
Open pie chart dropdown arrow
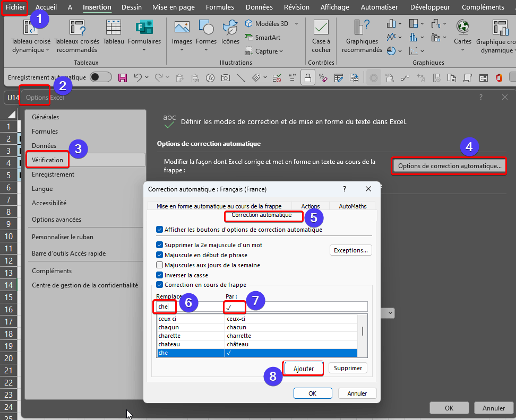point(400,51)
